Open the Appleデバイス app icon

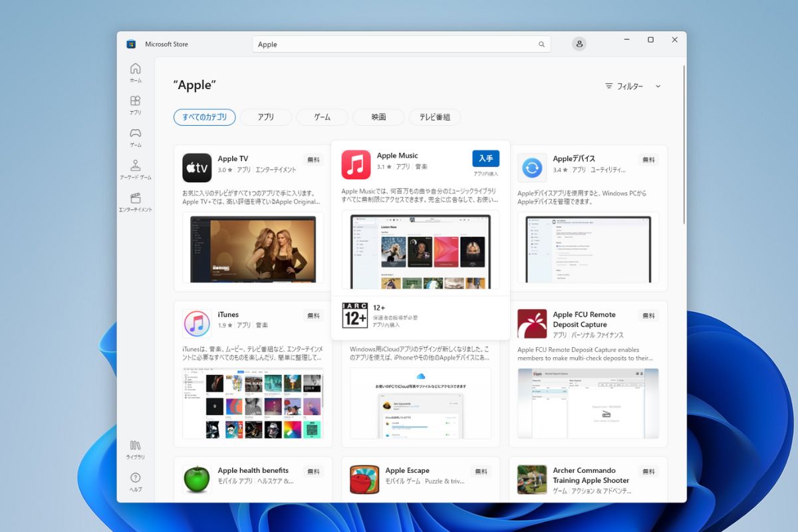pos(532,168)
